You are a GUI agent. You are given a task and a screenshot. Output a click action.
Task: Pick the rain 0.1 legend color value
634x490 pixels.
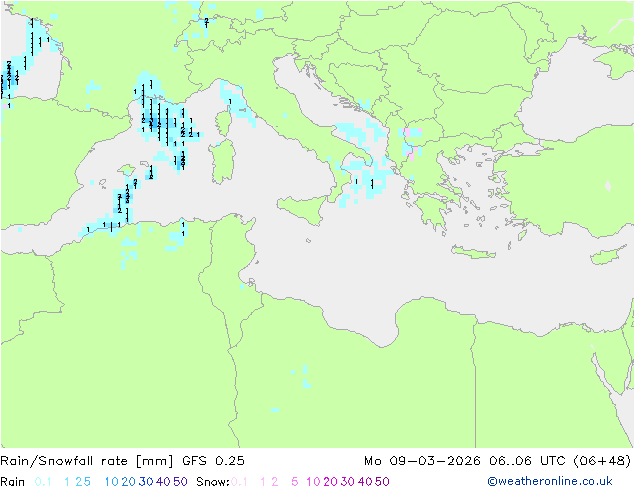43,482
